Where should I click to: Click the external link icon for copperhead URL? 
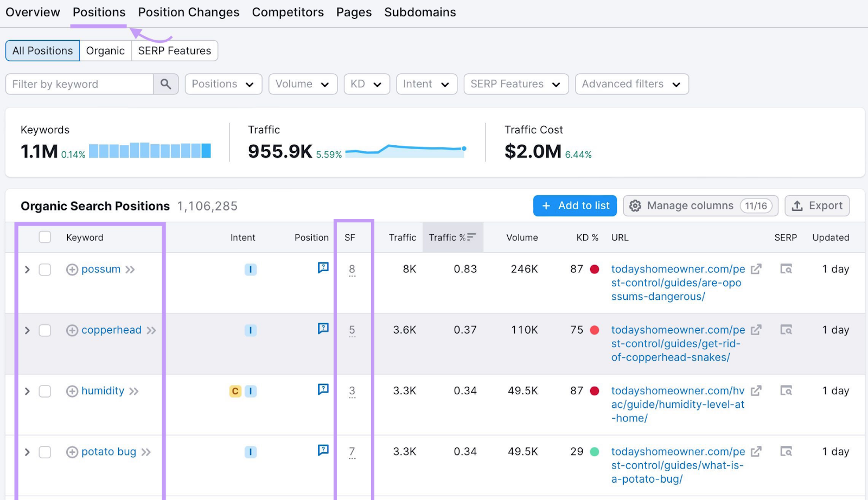756,330
